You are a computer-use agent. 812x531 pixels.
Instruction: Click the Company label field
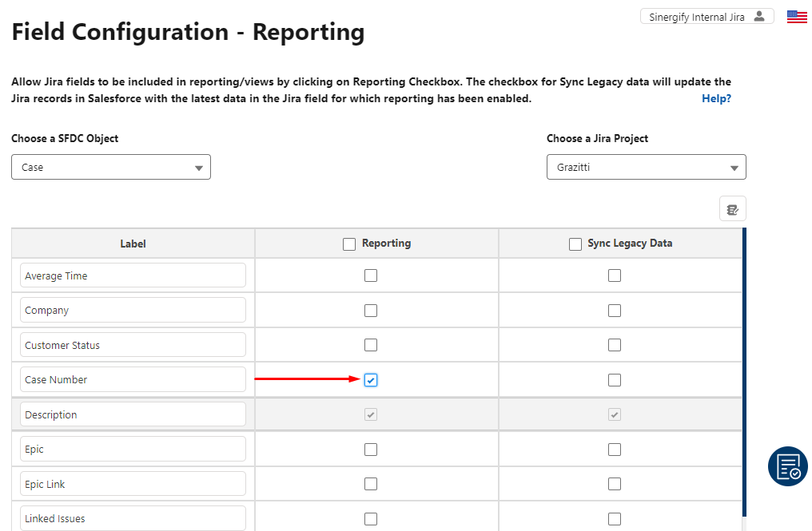point(133,310)
